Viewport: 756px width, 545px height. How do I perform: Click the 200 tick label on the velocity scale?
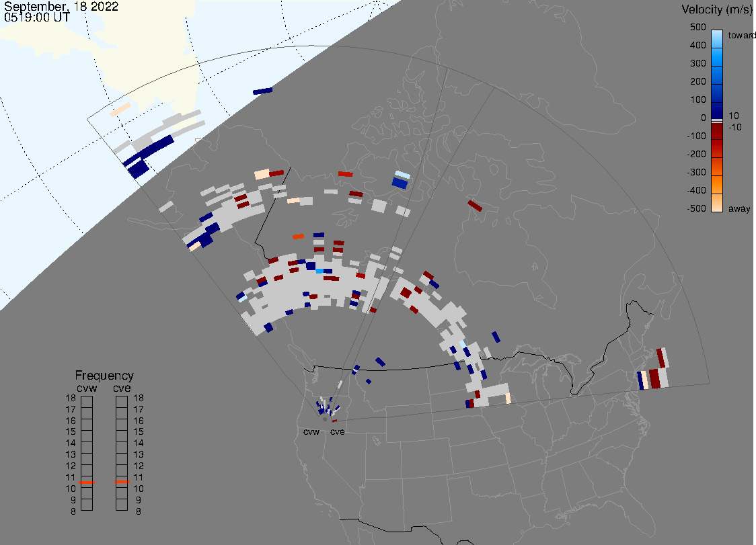click(x=697, y=81)
